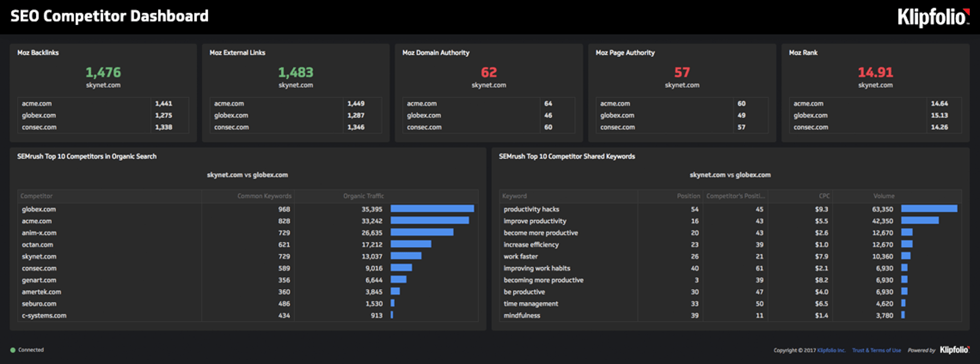
Task: Select acme.com row in Moz Backlinks
Action: (103, 103)
